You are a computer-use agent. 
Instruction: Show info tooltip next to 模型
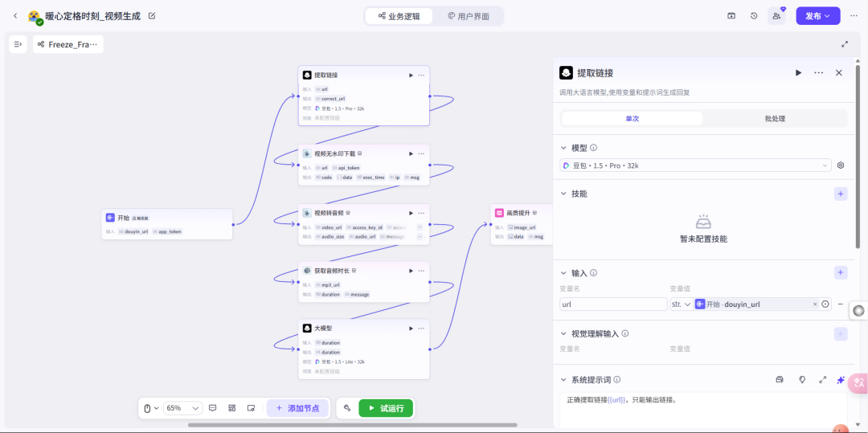point(593,148)
